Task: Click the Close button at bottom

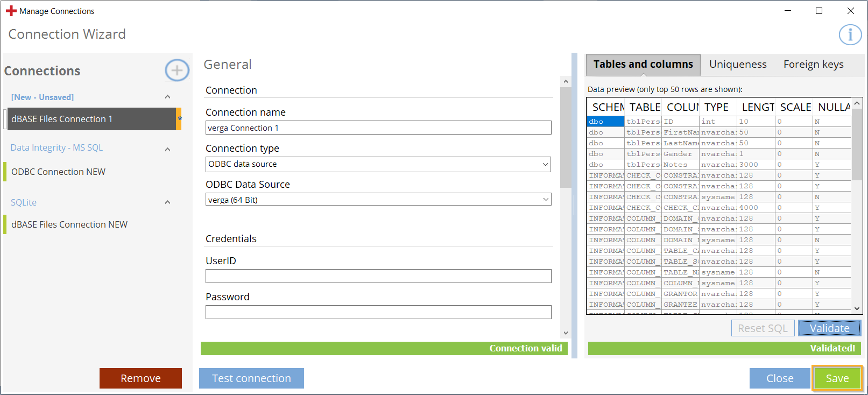Action: point(779,378)
